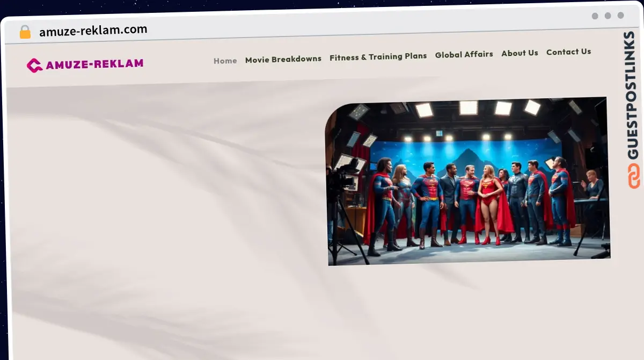Go to Fitness & Training Plans page
Screen dimensions: 644x360
378,56
